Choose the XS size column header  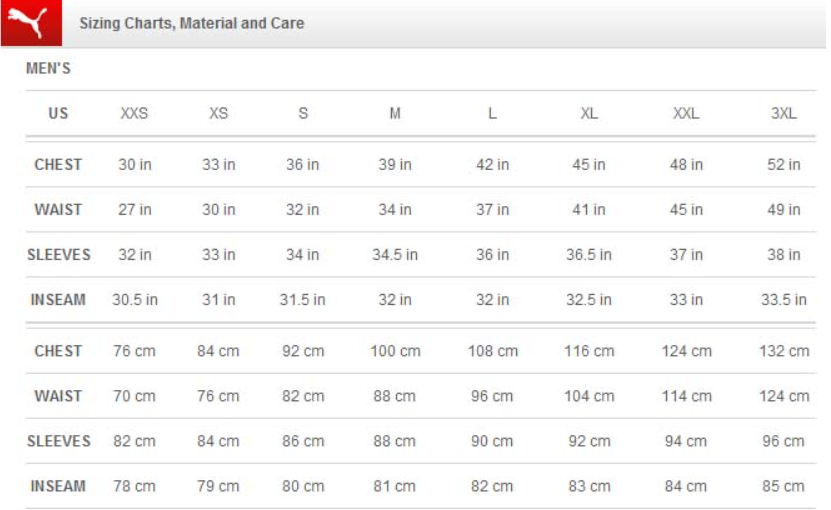[218, 114]
